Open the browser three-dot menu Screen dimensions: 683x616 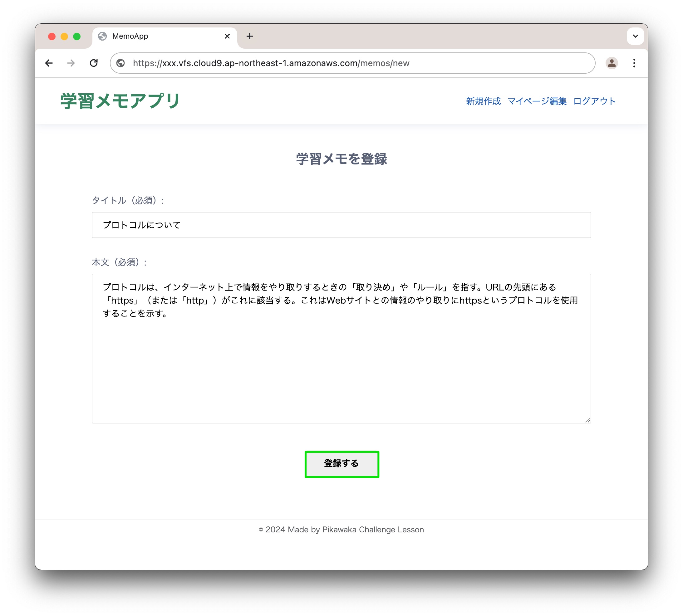(634, 63)
